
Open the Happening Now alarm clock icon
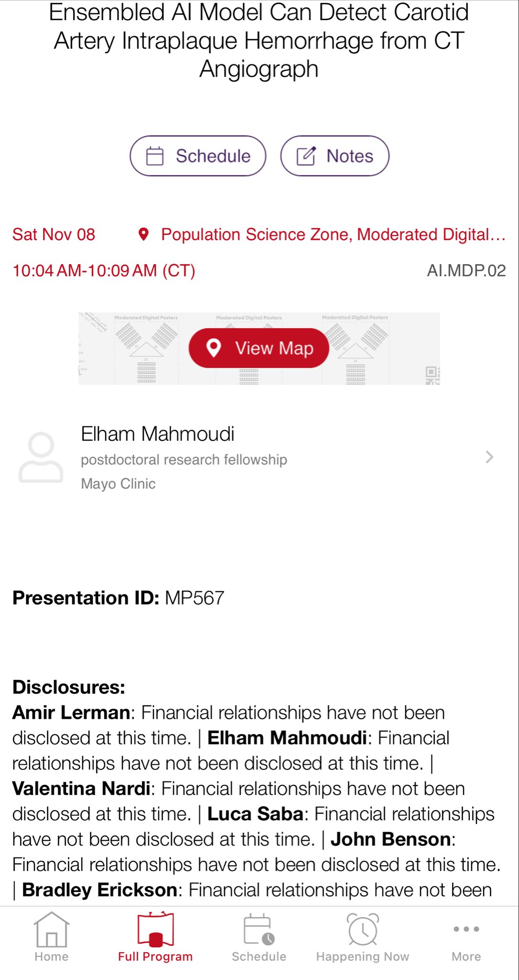[x=363, y=929]
